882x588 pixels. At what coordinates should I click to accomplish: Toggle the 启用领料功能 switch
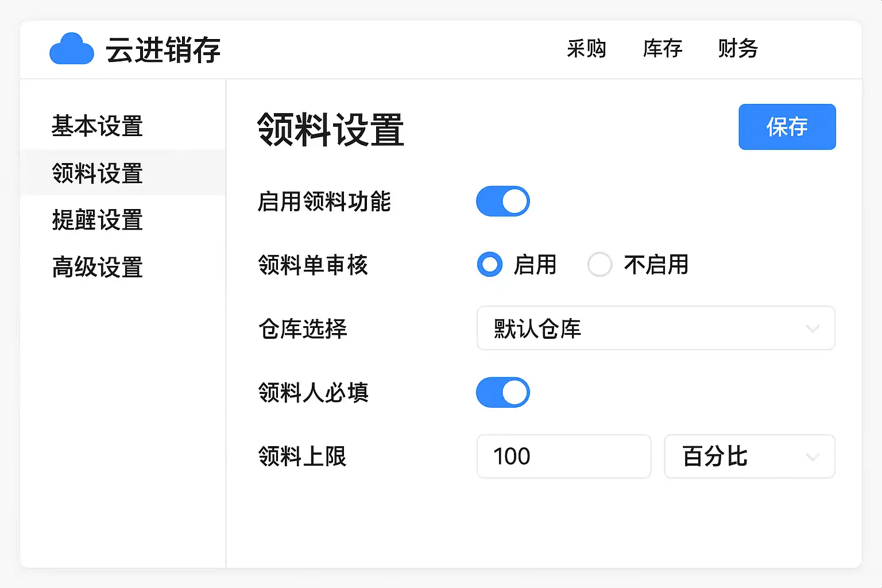503,202
